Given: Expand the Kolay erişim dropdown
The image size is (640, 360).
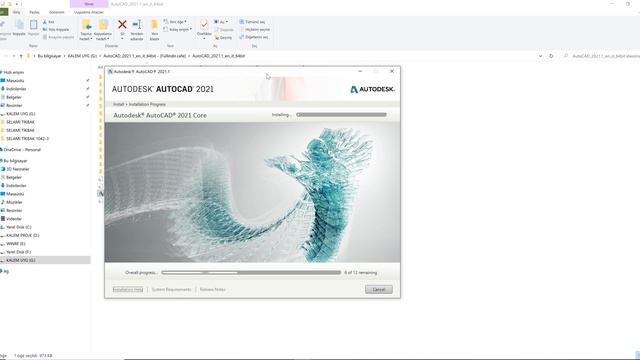Looking at the screenshot, I should (x=178, y=29).
